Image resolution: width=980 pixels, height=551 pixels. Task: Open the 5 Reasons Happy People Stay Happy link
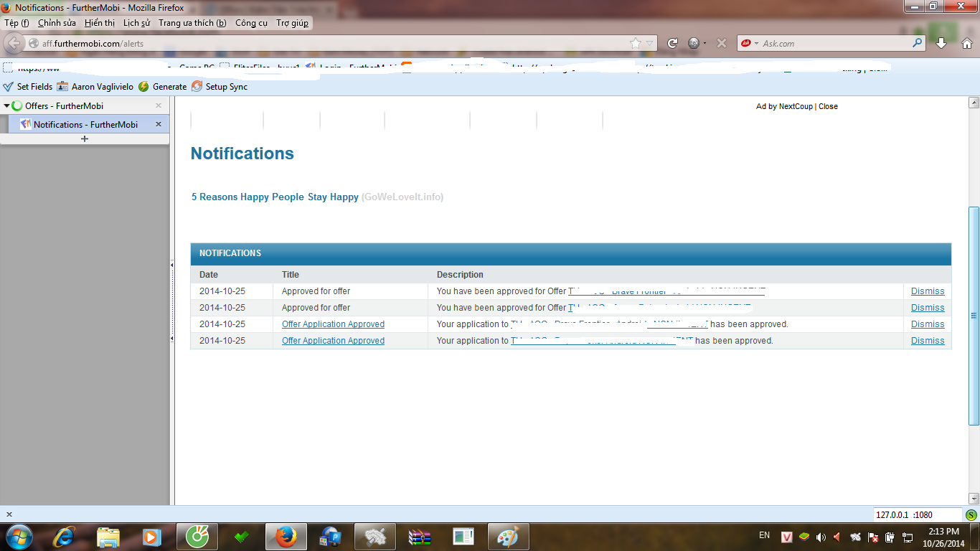click(275, 197)
